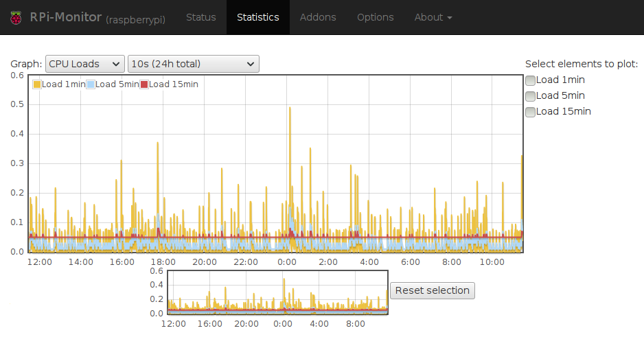
Task: Click the 'Load 1min' legend label in graph
Action: click(x=64, y=84)
